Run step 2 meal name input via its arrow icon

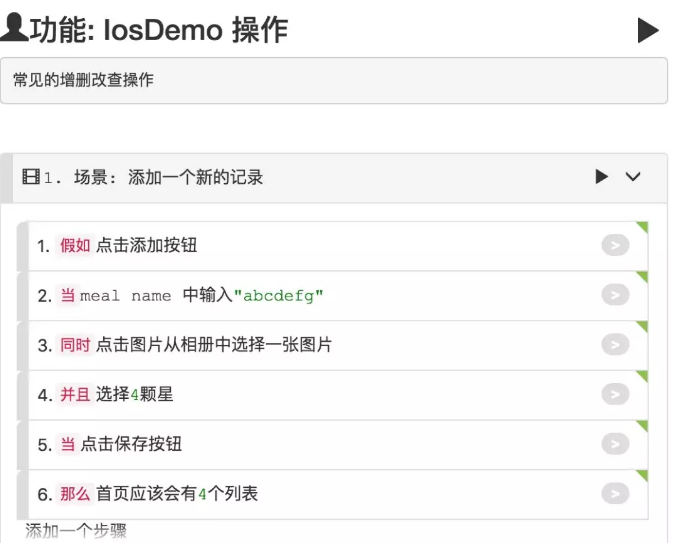click(x=615, y=295)
